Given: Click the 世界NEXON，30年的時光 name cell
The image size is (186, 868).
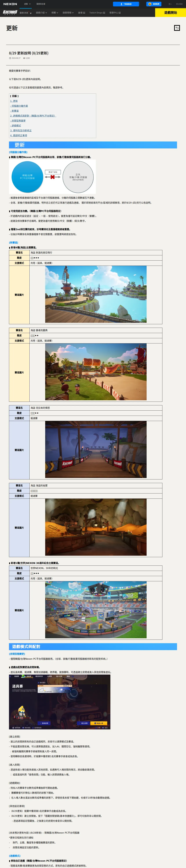Looking at the screenshot, I should pyautogui.click(x=96, y=568).
